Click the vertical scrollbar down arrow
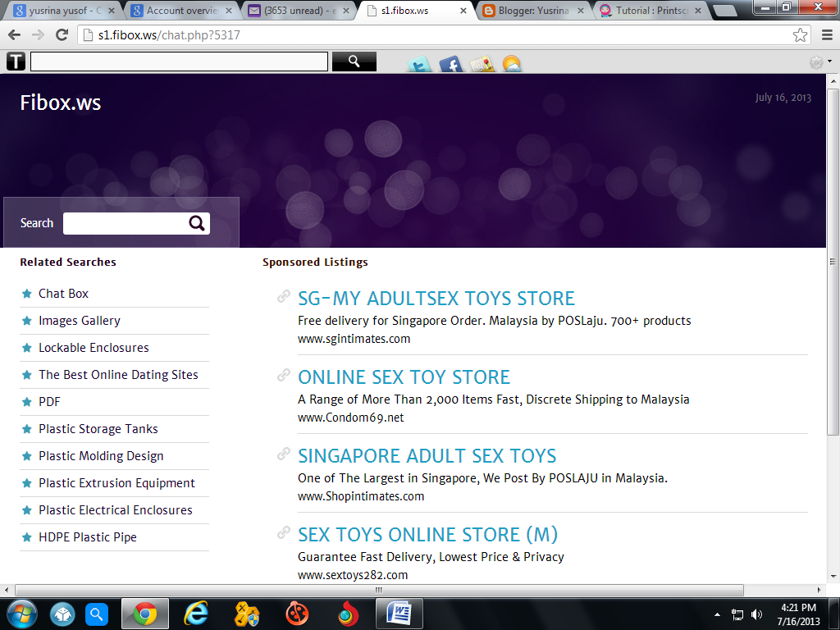The height and width of the screenshot is (630, 840). pyautogui.click(x=833, y=577)
